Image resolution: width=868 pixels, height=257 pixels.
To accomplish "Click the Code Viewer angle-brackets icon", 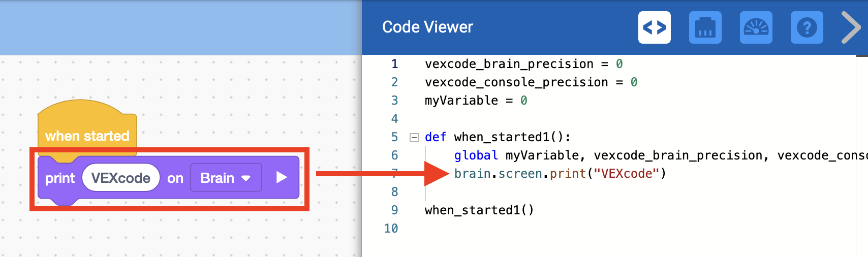I will 654,27.
